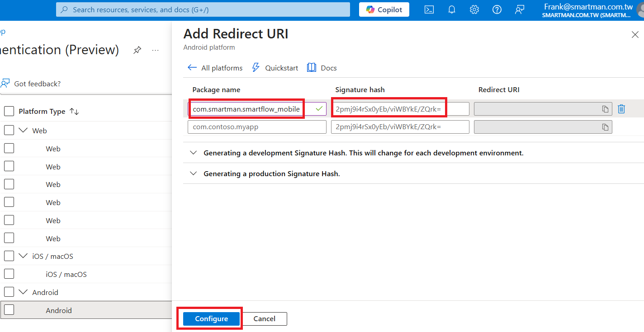Click the Redirect URI column label
This screenshot has height=332, width=644.
tap(499, 89)
